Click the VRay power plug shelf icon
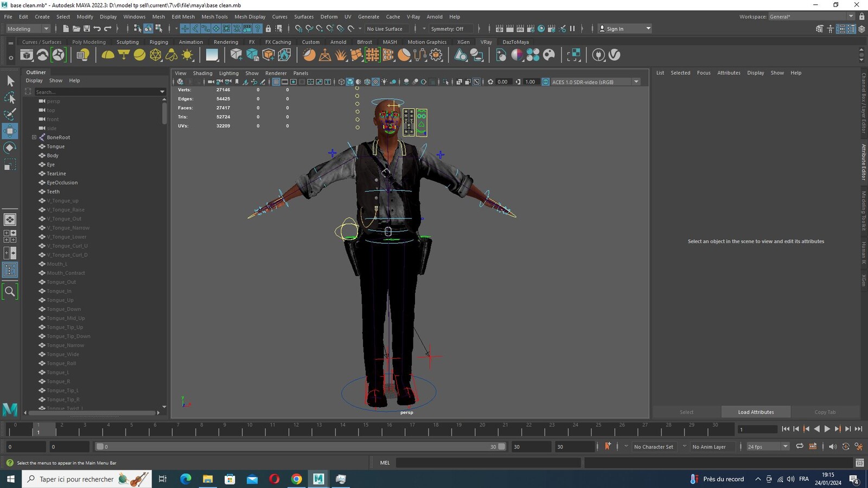This screenshot has height=488, width=868. pos(598,55)
